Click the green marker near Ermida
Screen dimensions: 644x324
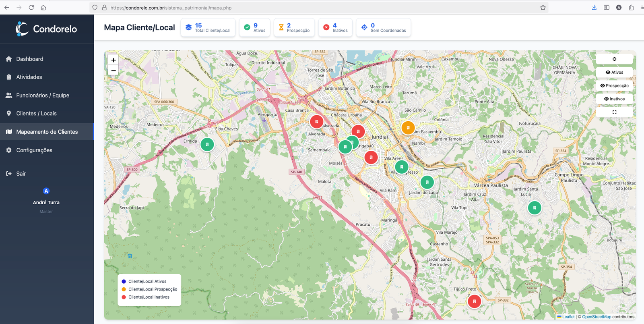click(207, 144)
